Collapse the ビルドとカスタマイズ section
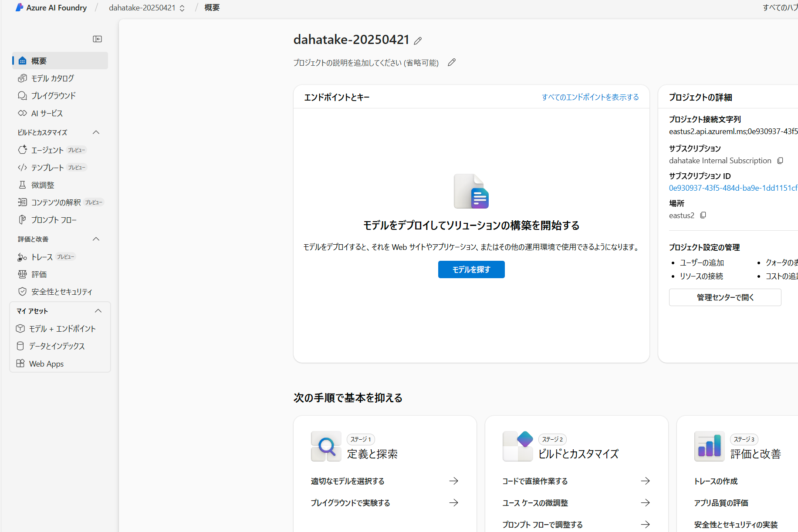798x532 pixels. tap(96, 132)
